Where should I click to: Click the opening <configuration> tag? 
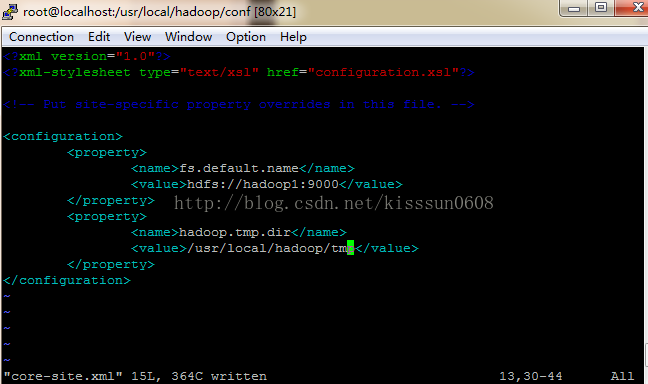63,136
